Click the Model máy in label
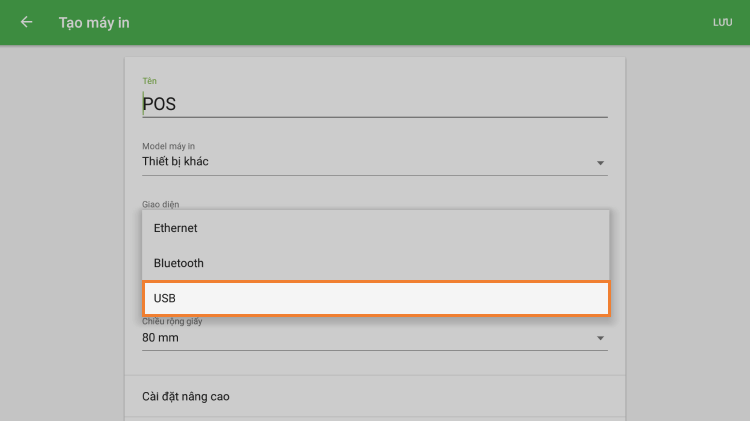The height and width of the screenshot is (421, 750). tap(168, 146)
